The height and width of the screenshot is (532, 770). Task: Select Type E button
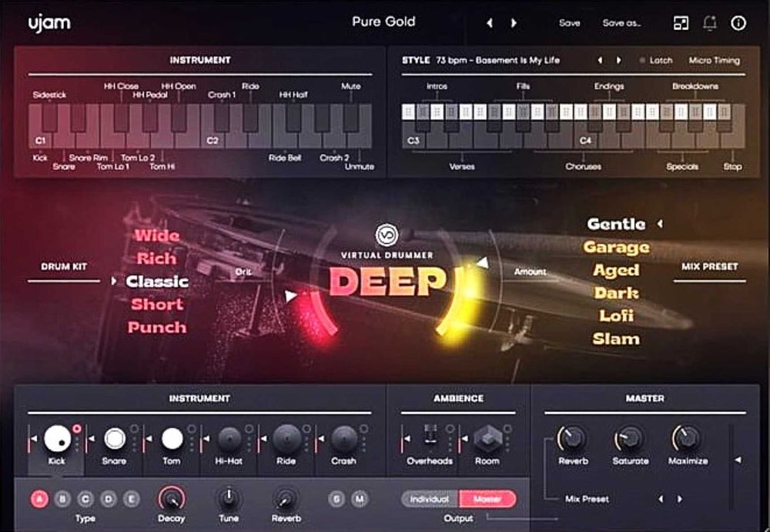pos(131,499)
